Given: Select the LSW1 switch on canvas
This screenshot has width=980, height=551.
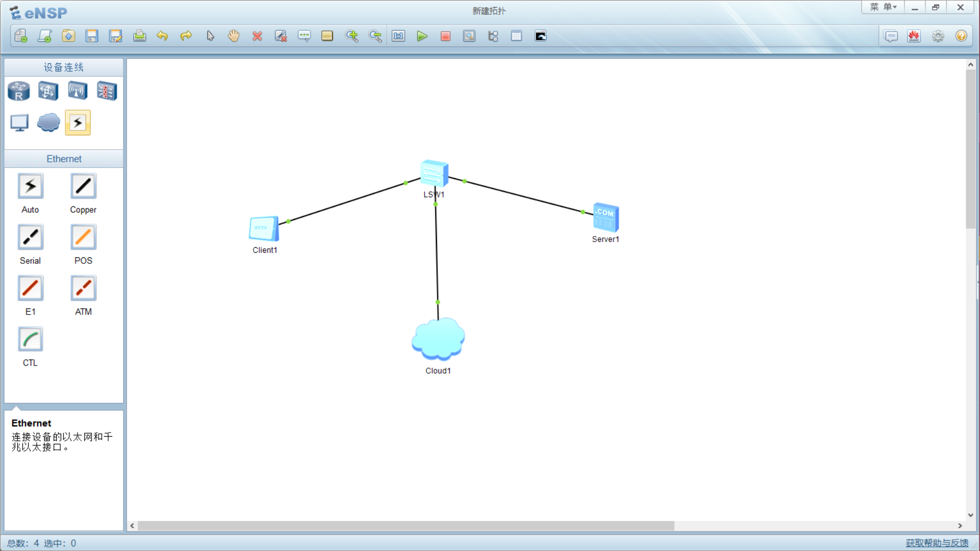Looking at the screenshot, I should point(434,174).
